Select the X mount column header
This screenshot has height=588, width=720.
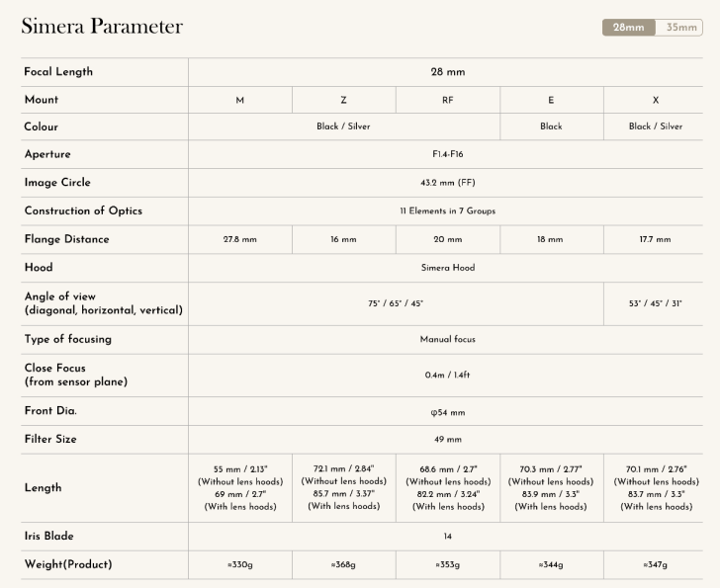(656, 100)
